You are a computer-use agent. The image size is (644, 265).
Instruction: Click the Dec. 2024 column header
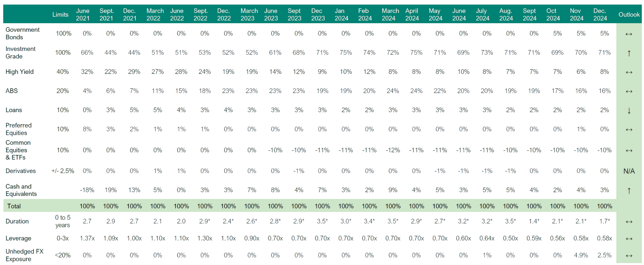(x=600, y=14)
